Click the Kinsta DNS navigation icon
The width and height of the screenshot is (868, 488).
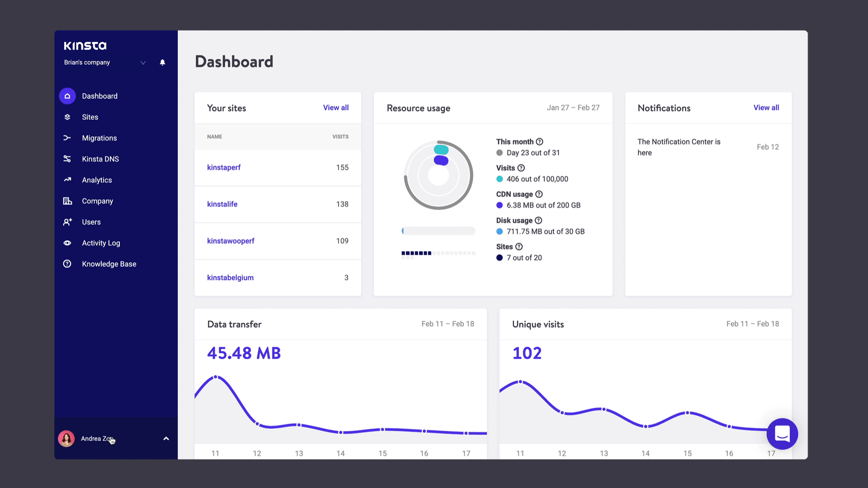pyautogui.click(x=67, y=159)
